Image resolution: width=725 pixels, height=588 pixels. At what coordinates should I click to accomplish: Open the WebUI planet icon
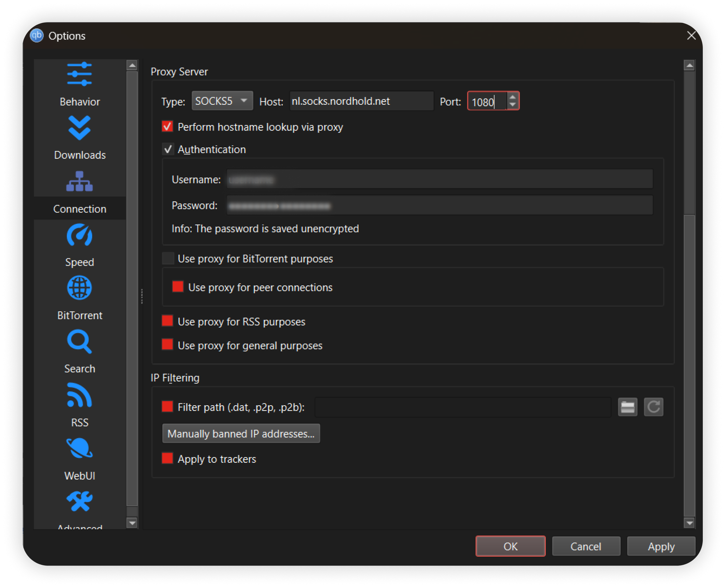(79, 448)
